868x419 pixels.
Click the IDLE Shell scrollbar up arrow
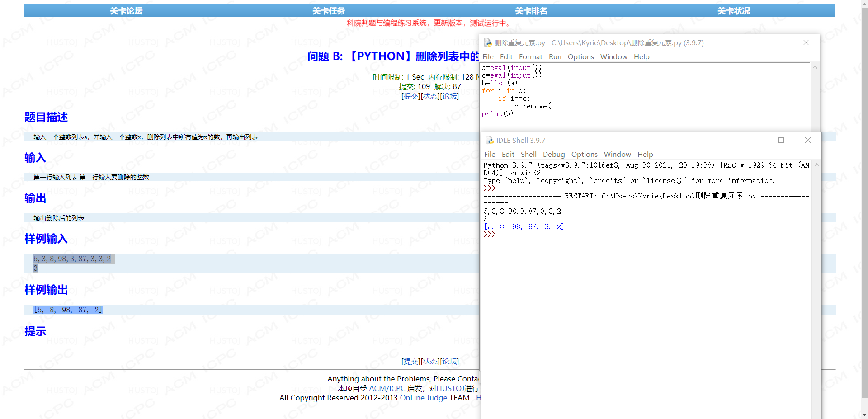pyautogui.click(x=816, y=165)
